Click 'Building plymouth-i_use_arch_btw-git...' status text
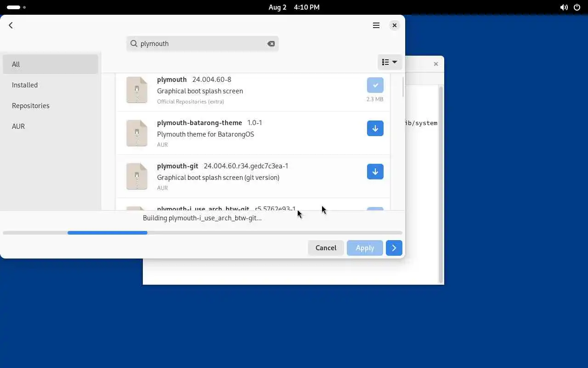This screenshot has height=368, width=588. tap(202, 218)
